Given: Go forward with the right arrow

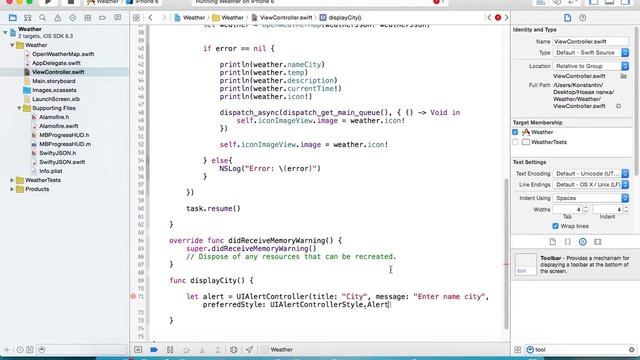Looking at the screenshot, I should click(x=164, y=18).
